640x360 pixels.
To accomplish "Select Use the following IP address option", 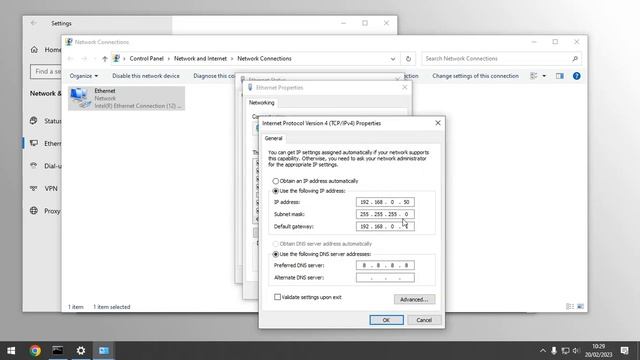I will pyautogui.click(x=276, y=191).
